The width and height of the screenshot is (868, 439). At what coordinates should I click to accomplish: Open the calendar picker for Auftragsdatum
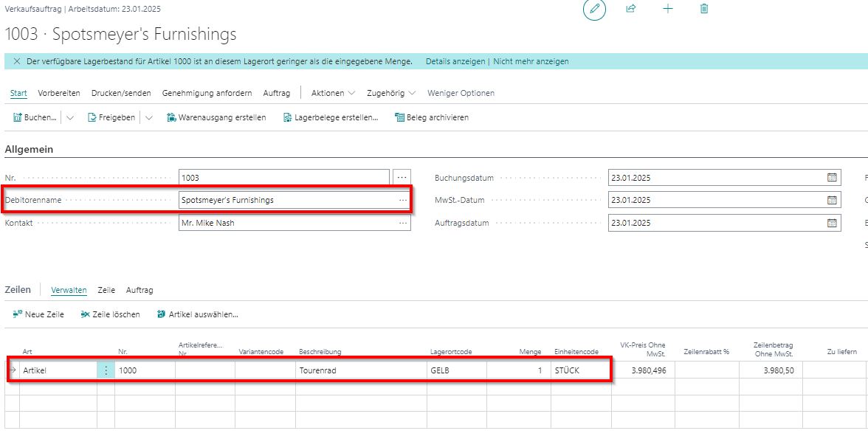pyautogui.click(x=832, y=223)
